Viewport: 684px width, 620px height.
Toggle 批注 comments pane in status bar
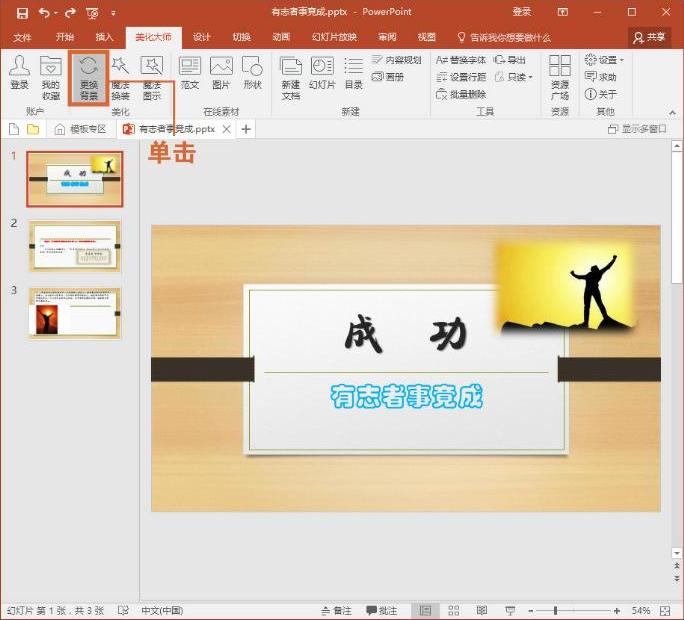point(382,610)
